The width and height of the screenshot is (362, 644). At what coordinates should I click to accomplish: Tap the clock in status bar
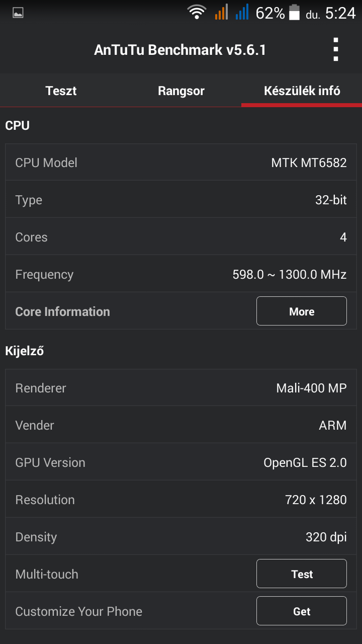(x=340, y=13)
